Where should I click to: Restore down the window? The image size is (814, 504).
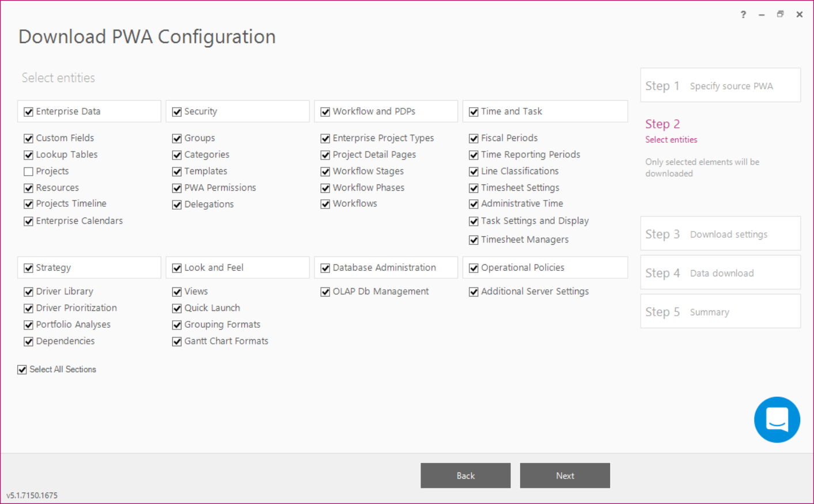point(780,14)
